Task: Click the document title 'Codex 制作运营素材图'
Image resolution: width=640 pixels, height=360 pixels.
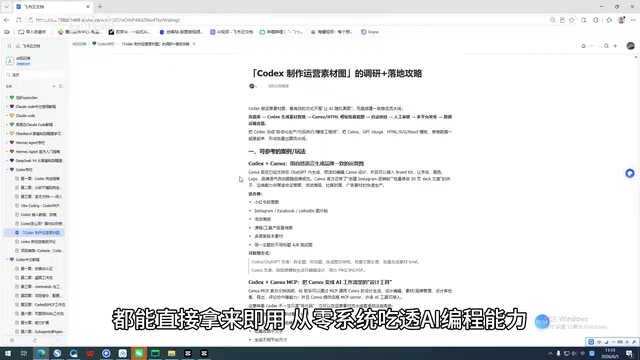Action: pyautogui.click(x=337, y=73)
